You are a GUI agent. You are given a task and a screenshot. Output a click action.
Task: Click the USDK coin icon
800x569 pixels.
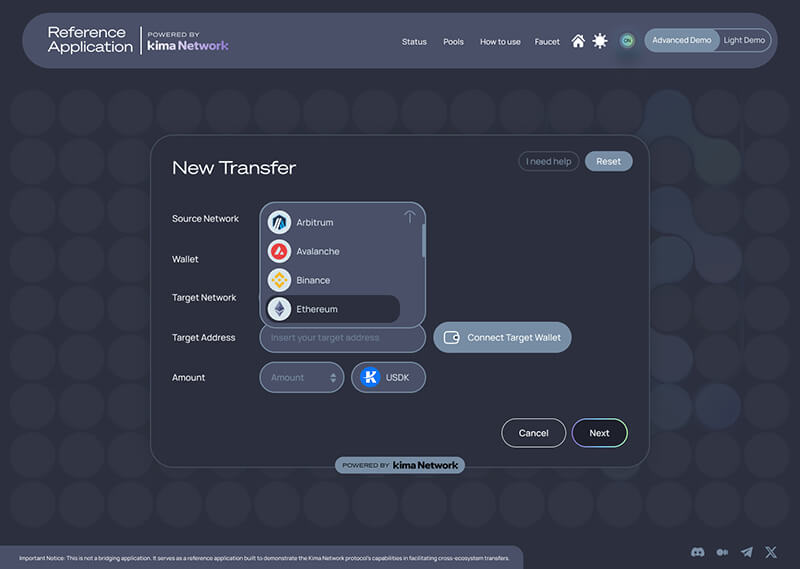(370, 378)
